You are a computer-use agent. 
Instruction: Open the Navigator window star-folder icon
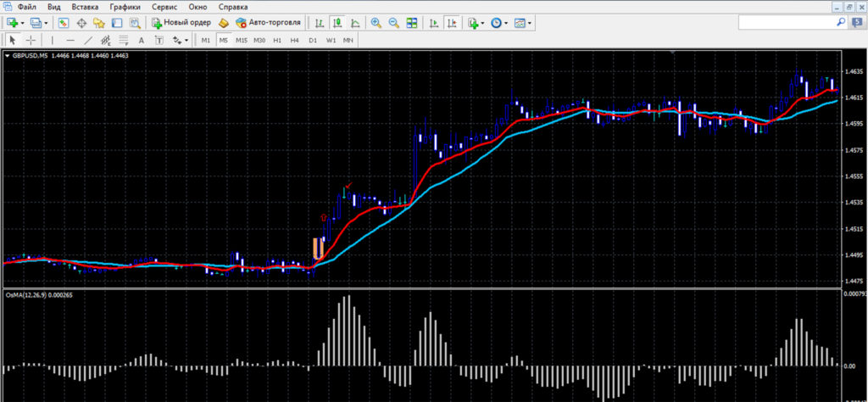(99, 23)
